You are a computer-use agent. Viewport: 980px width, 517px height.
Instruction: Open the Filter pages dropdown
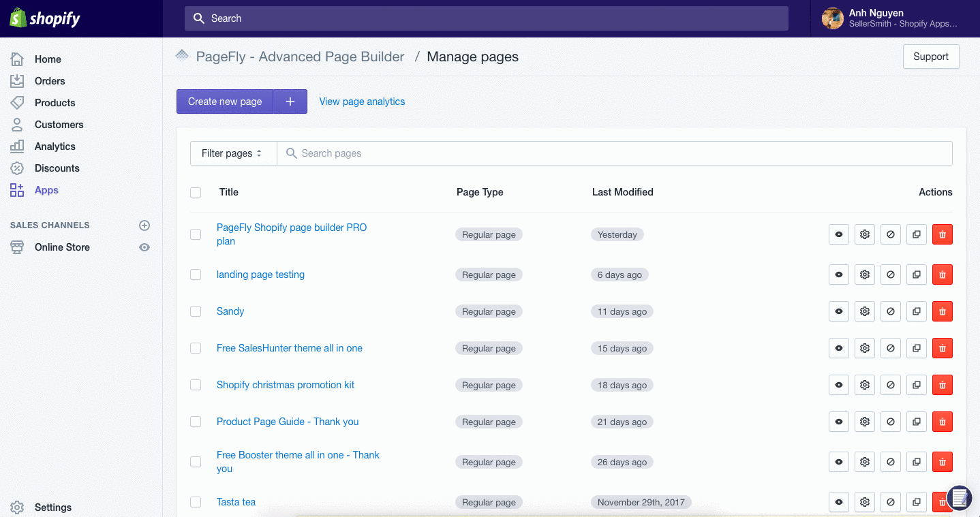tap(232, 153)
